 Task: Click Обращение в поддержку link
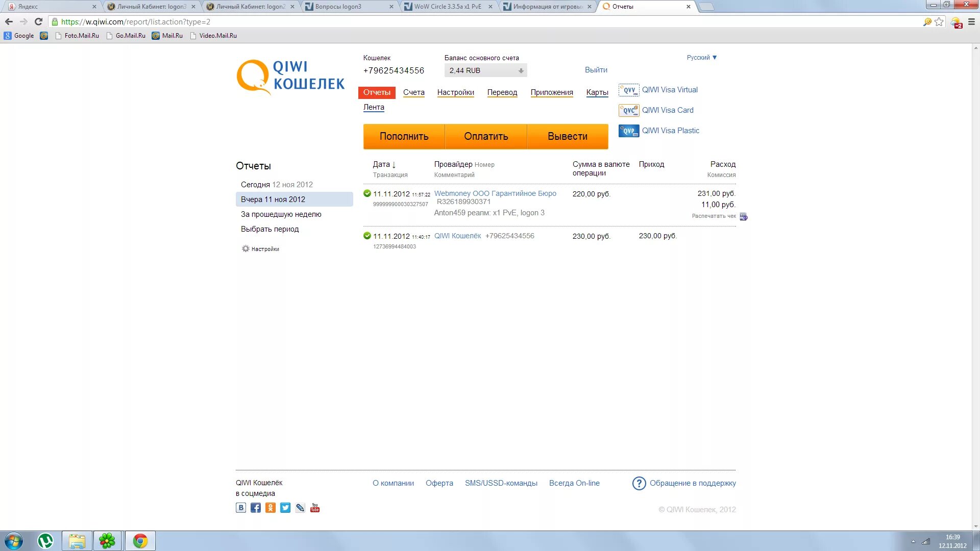[692, 483]
